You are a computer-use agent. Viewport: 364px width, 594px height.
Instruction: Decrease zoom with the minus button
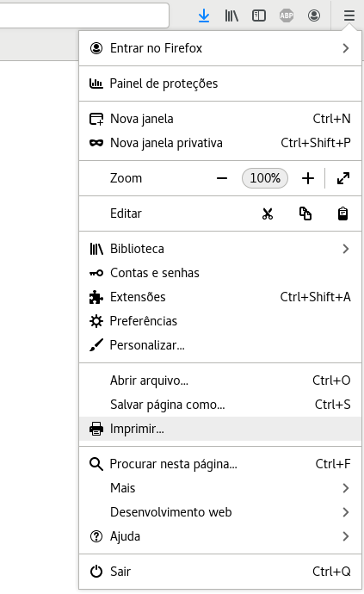(222, 178)
